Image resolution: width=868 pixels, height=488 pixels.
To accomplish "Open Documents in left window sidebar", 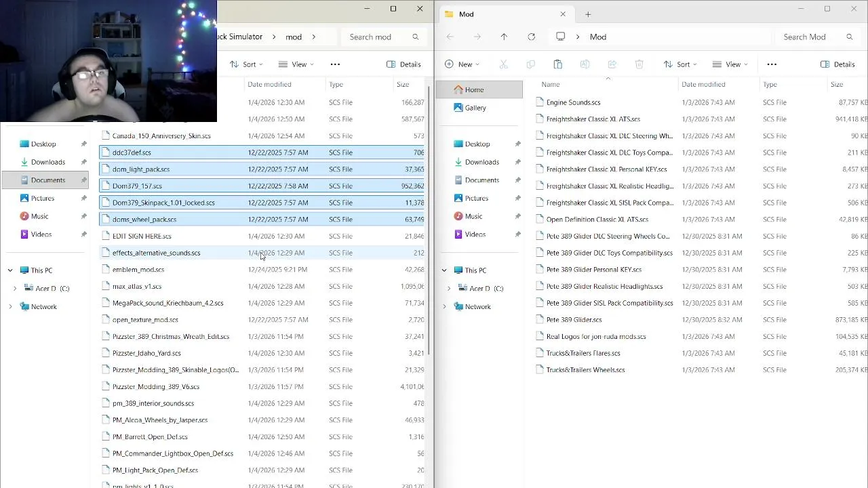I will point(45,180).
